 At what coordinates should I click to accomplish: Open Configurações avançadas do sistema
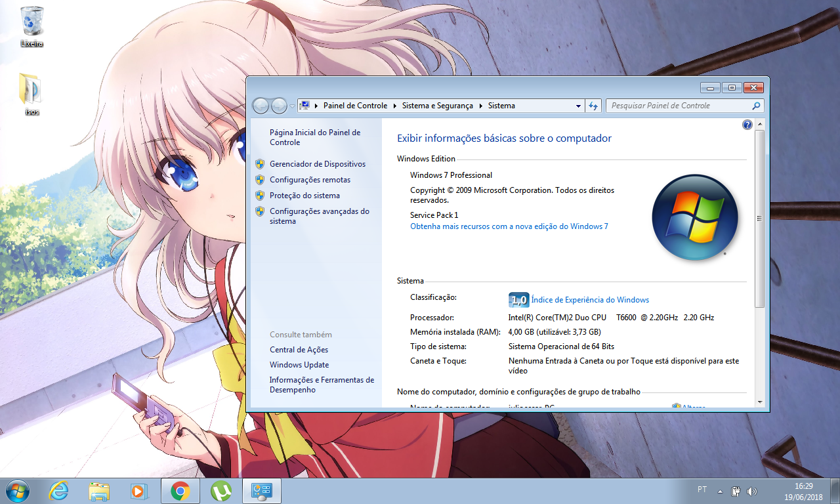(x=320, y=216)
